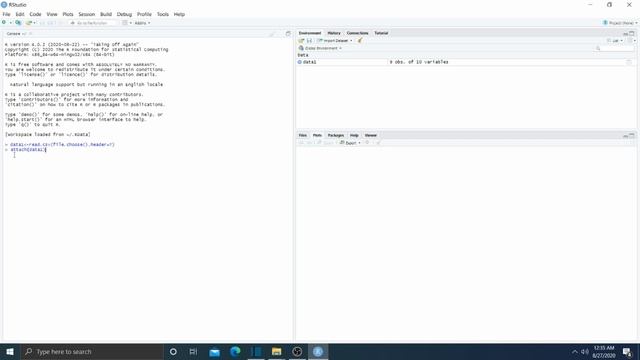Switch to the Connections tab
640x360 pixels.
tap(357, 33)
